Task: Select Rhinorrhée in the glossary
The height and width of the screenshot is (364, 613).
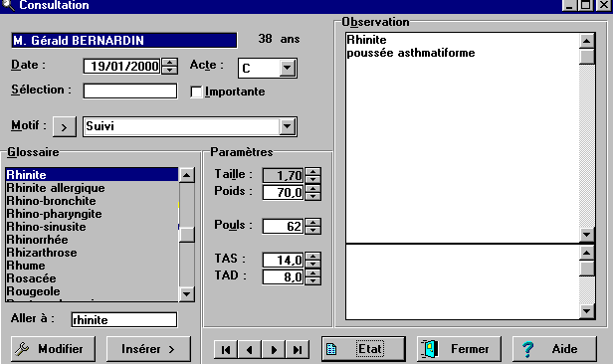Action: click(92, 240)
